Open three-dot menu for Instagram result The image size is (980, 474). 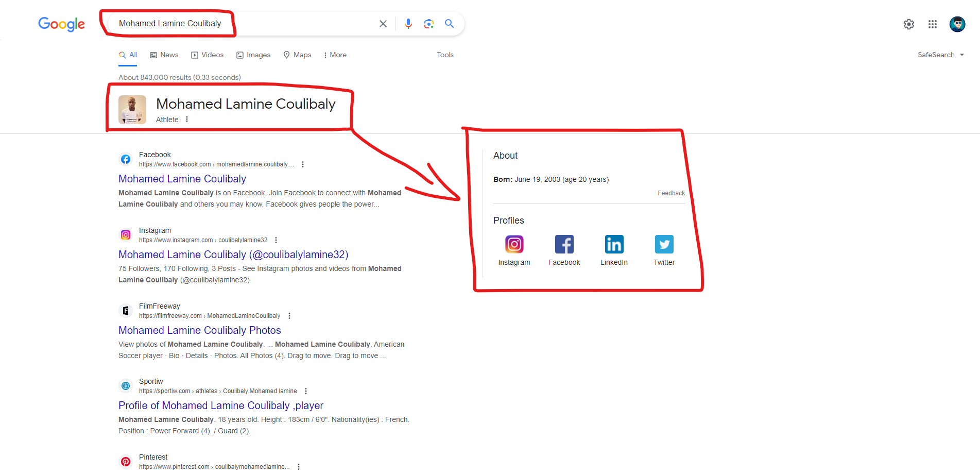[276, 240]
